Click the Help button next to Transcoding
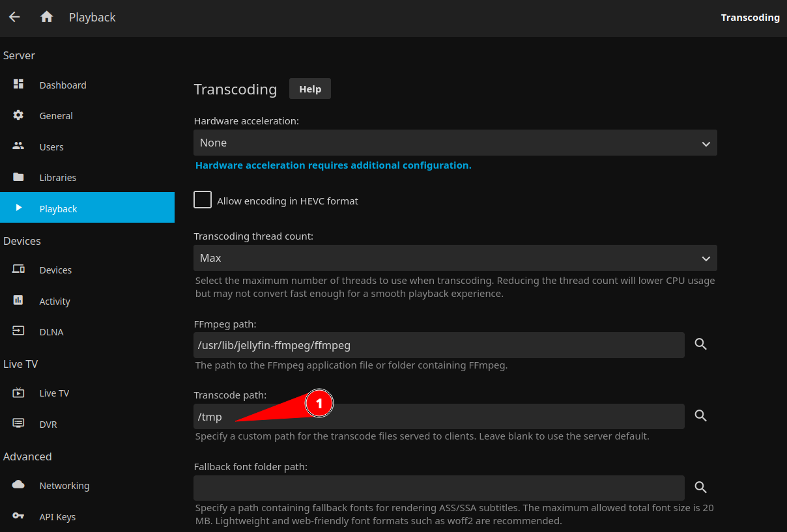Viewport: 787px width, 532px height. [x=309, y=89]
